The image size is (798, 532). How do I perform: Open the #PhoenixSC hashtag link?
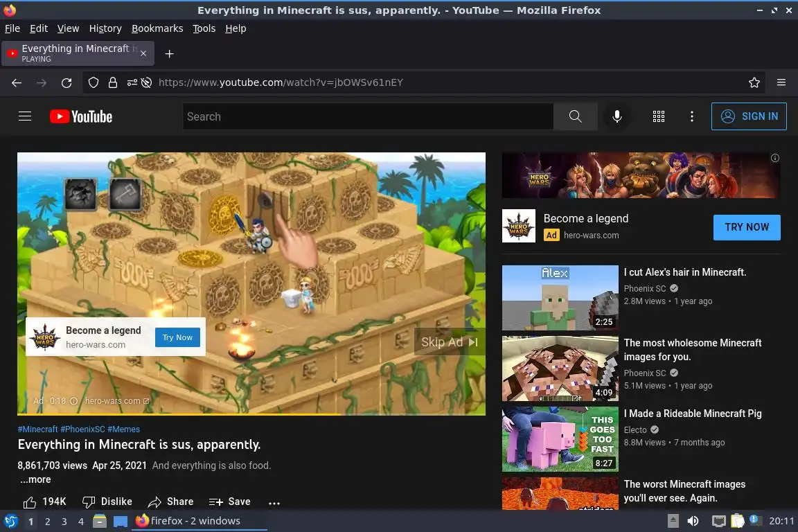click(x=82, y=429)
